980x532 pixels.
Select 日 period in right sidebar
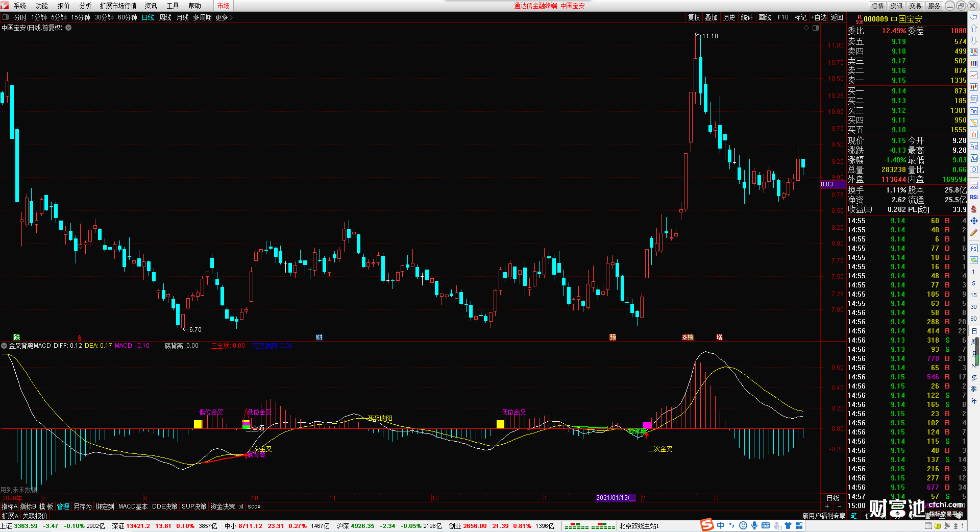[974, 331]
